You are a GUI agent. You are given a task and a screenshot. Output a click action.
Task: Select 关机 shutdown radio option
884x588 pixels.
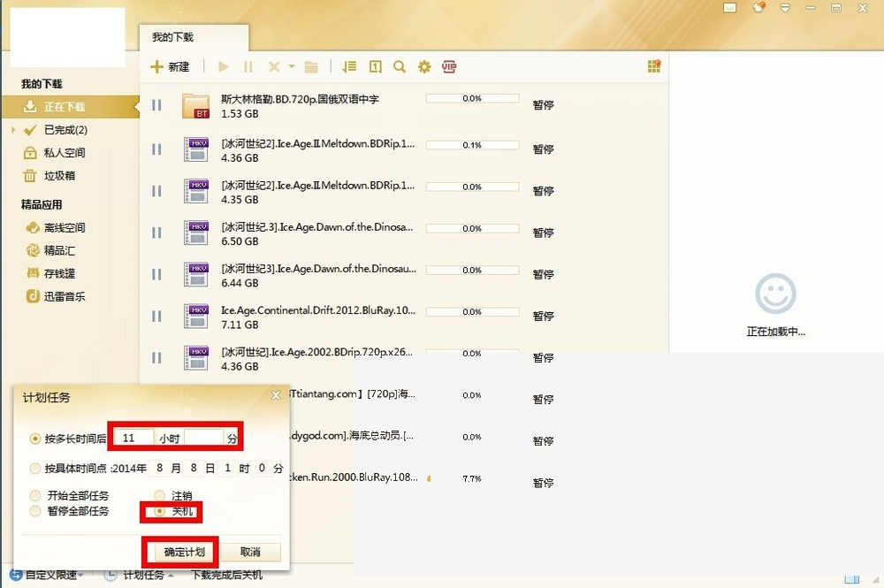tap(159, 511)
